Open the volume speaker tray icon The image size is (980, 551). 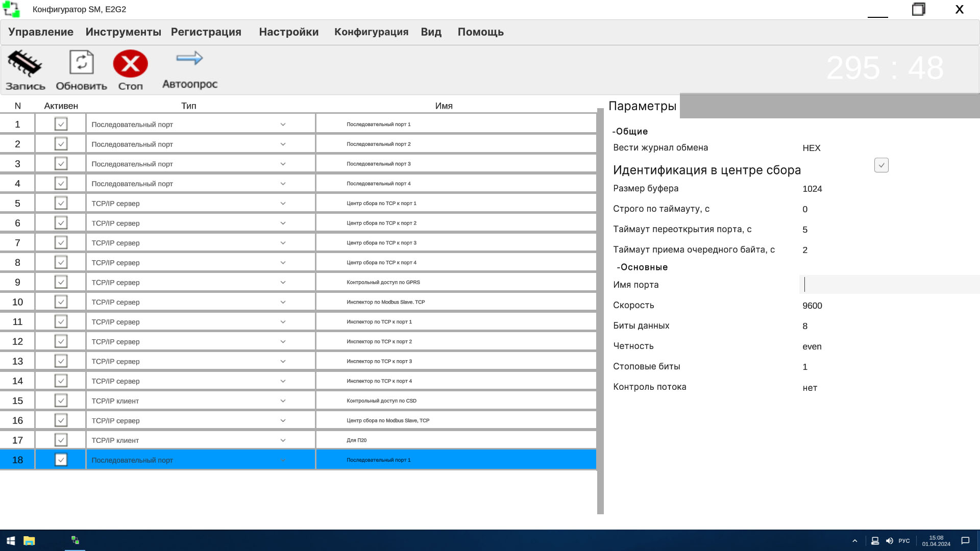click(x=889, y=541)
